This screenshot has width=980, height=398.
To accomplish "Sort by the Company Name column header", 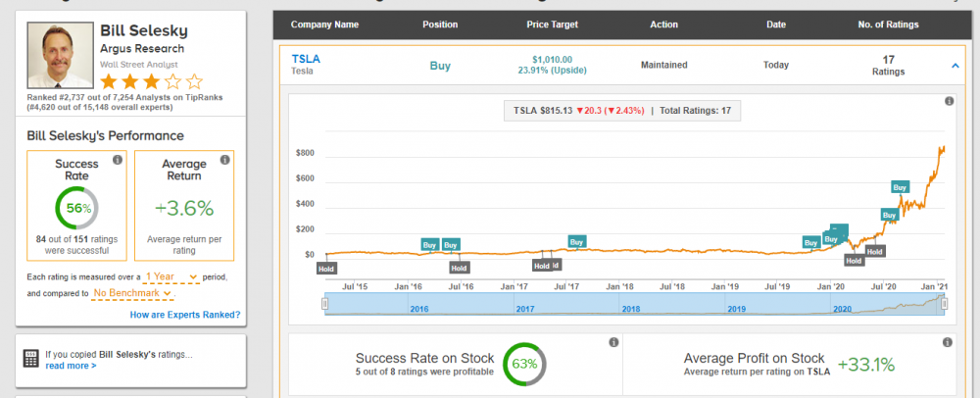I will [325, 24].
